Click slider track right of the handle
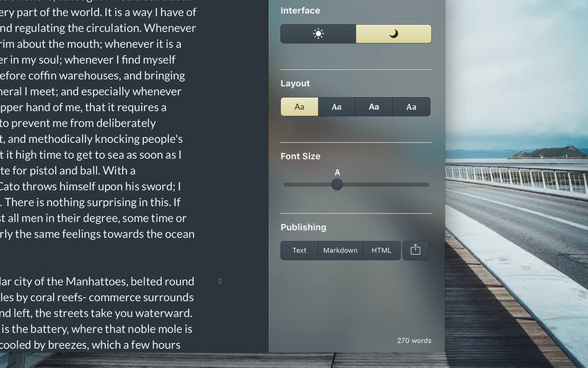588x368 pixels. pyautogui.click(x=386, y=185)
